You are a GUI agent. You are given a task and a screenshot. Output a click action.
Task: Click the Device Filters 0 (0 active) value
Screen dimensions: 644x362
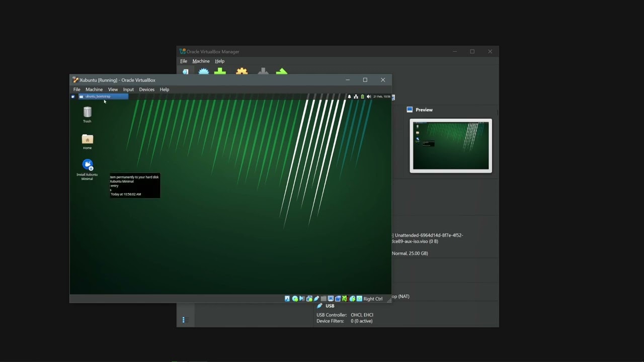coord(362,321)
